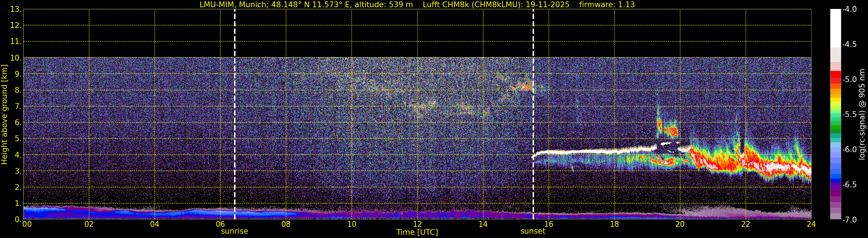Click the "7." height axis tick label
Viewport: 868px width, 238px height.
[18, 107]
